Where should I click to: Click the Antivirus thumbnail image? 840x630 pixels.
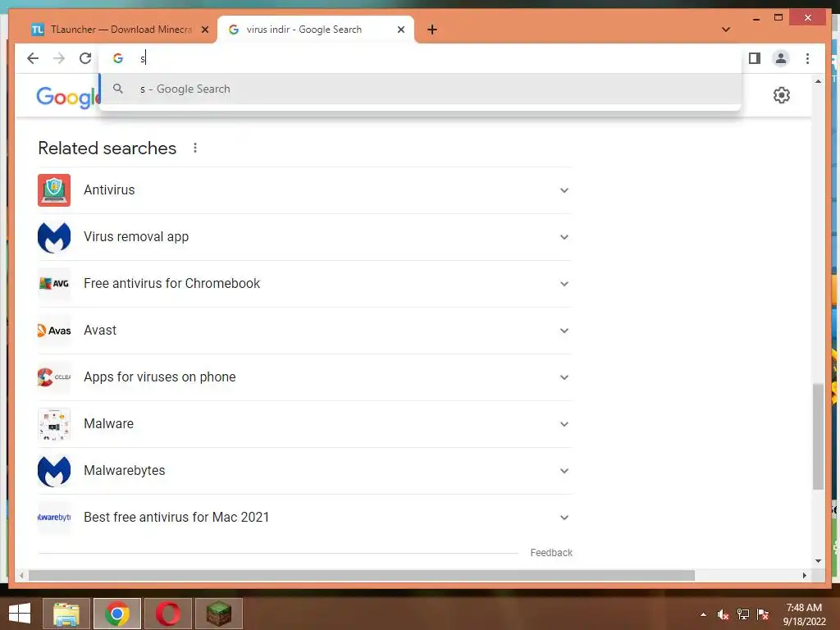click(x=54, y=190)
